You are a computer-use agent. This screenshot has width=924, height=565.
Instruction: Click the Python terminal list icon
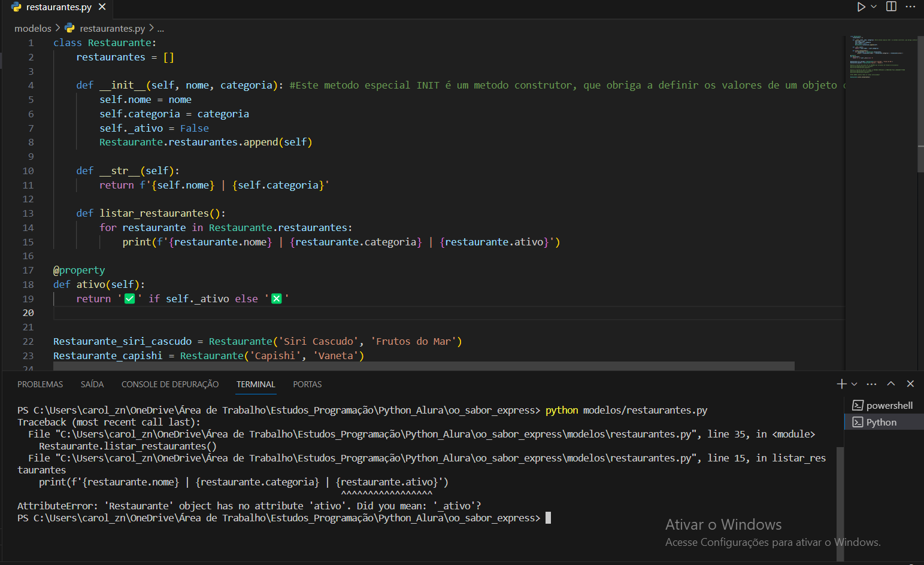coord(858,422)
